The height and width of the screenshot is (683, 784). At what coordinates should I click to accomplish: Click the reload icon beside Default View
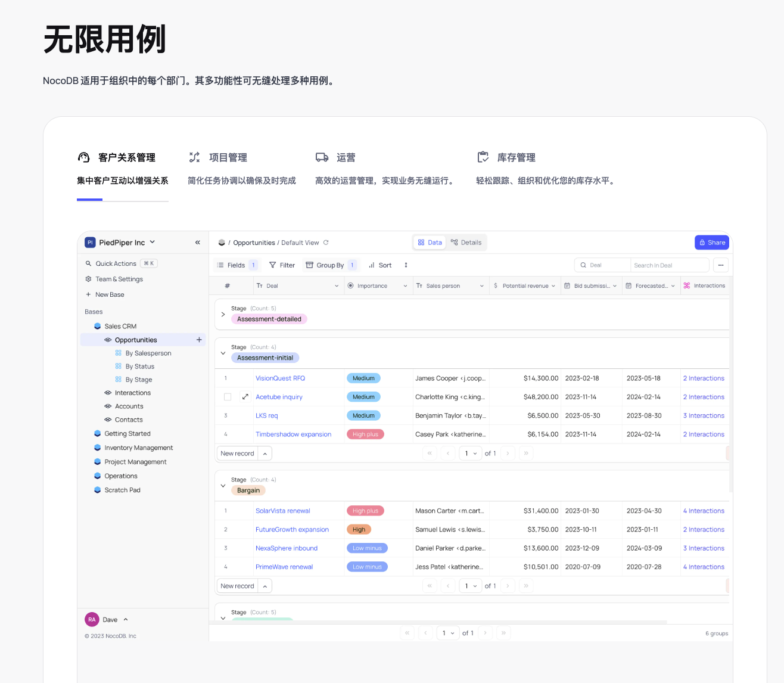(x=326, y=243)
